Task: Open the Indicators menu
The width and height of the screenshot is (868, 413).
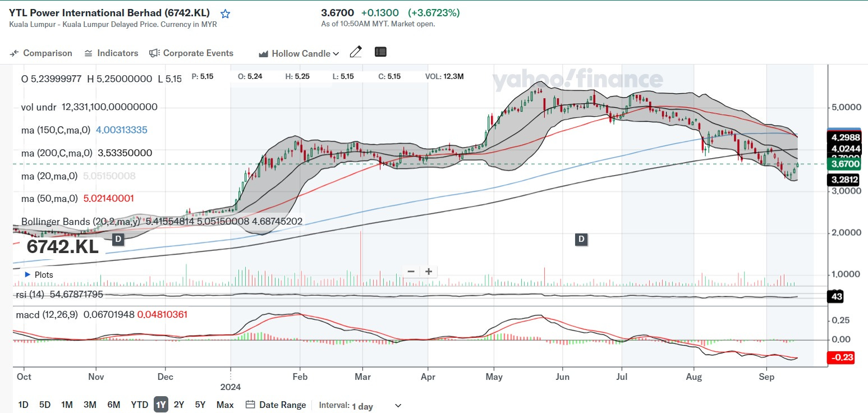Action: (x=111, y=53)
